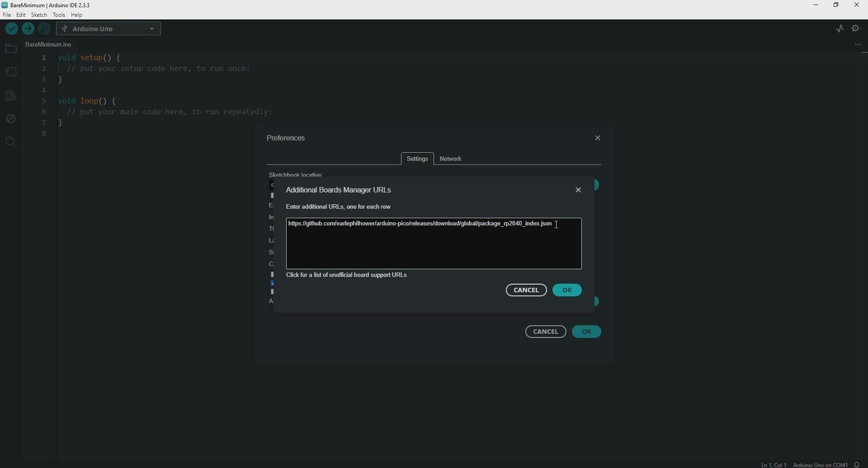Close the Preferences dialog with X
The height and width of the screenshot is (468, 868).
tap(598, 138)
